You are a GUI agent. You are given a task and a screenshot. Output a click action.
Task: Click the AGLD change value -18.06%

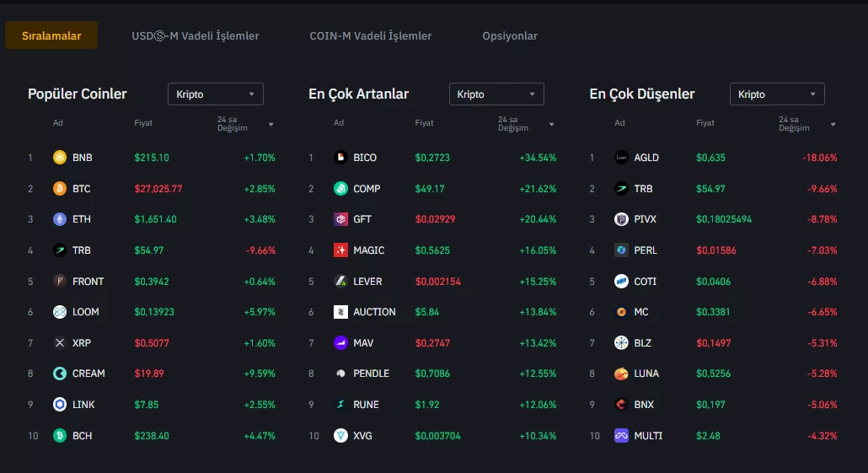(x=819, y=158)
